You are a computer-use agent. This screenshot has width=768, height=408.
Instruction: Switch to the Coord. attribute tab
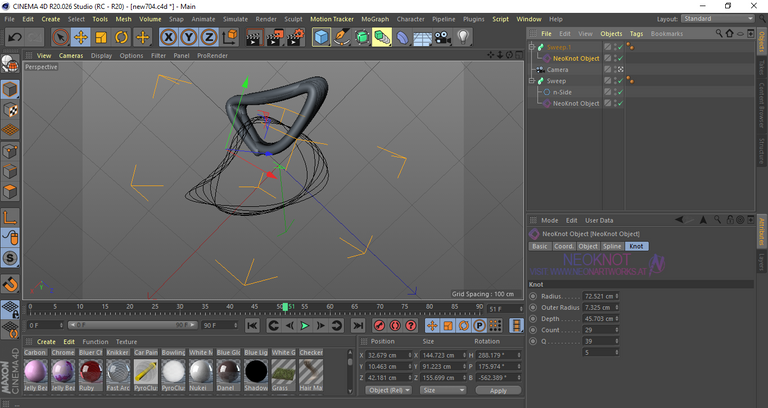(563, 246)
